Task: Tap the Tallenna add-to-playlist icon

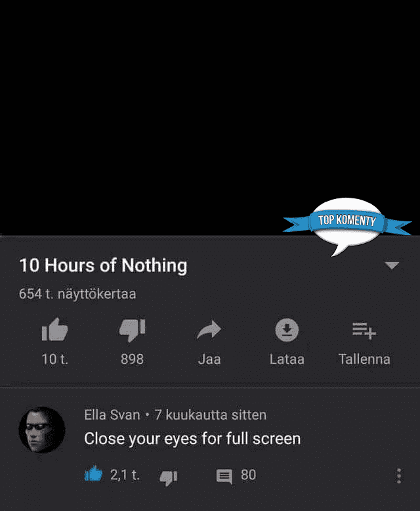Action: pyautogui.click(x=364, y=330)
